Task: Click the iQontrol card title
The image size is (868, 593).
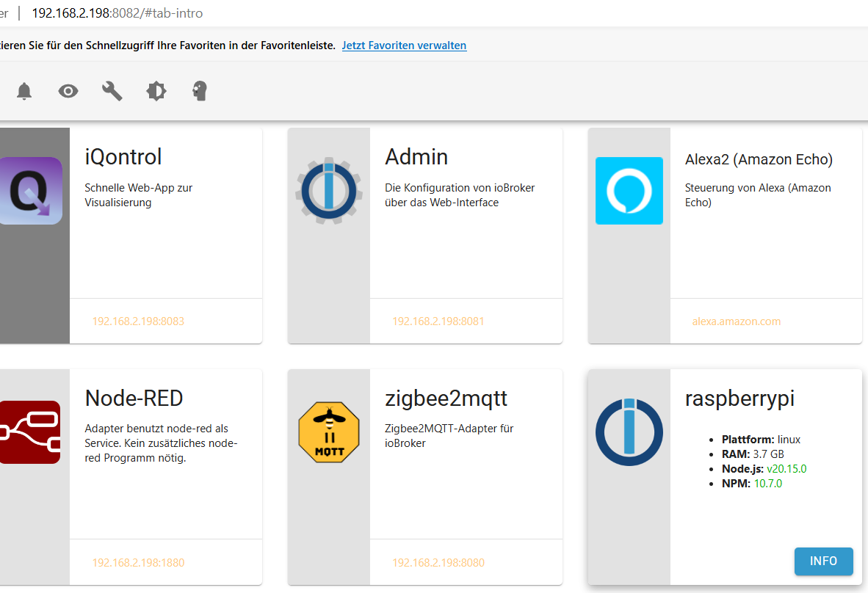Action: [x=123, y=157]
